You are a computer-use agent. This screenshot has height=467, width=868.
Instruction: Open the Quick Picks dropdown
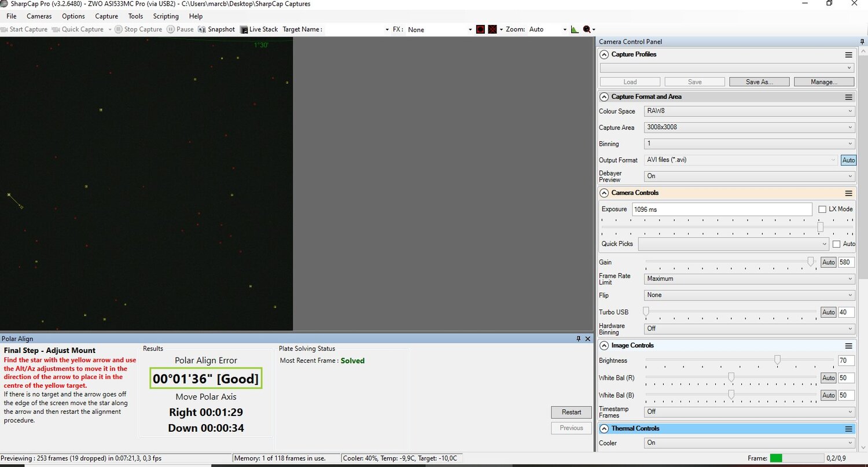tap(734, 244)
